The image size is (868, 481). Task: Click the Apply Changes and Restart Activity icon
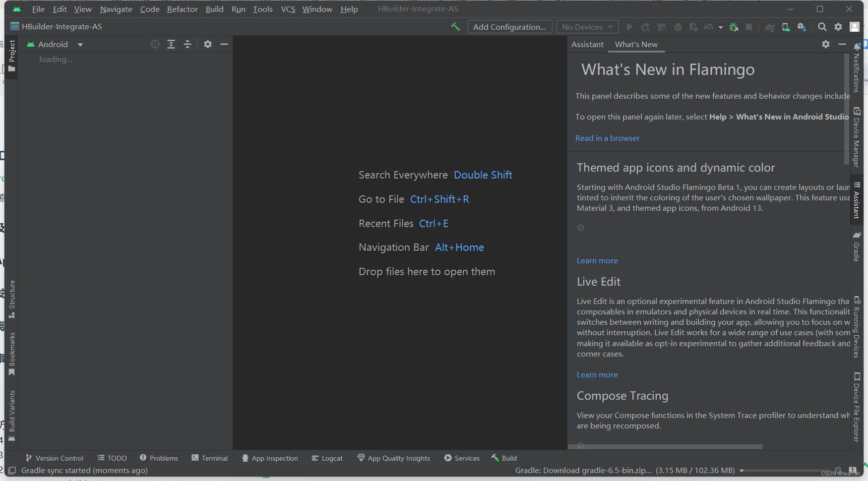point(645,27)
